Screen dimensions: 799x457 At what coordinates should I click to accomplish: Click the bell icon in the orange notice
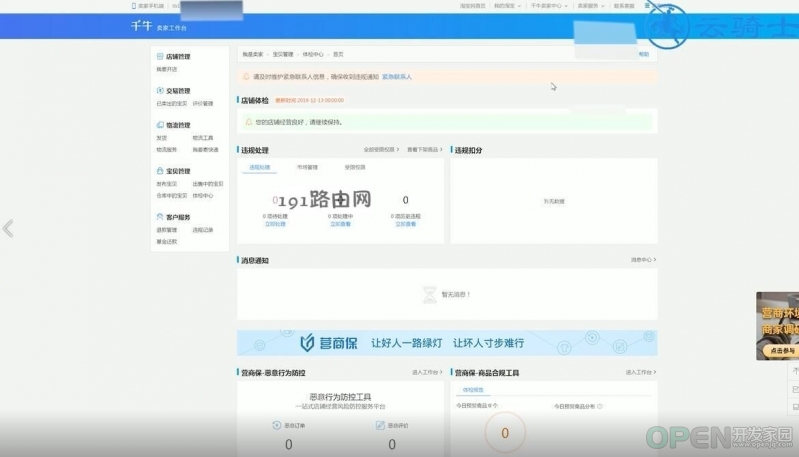[247, 76]
